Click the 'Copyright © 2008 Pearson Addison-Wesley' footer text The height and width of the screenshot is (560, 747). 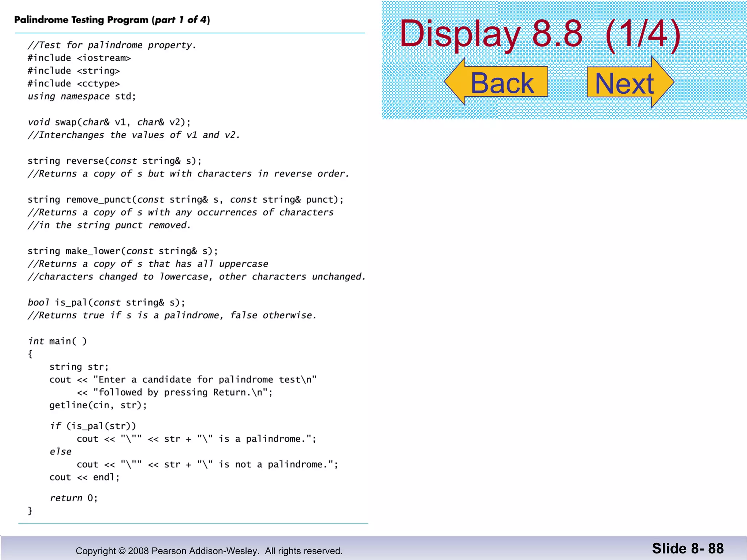[209, 551]
